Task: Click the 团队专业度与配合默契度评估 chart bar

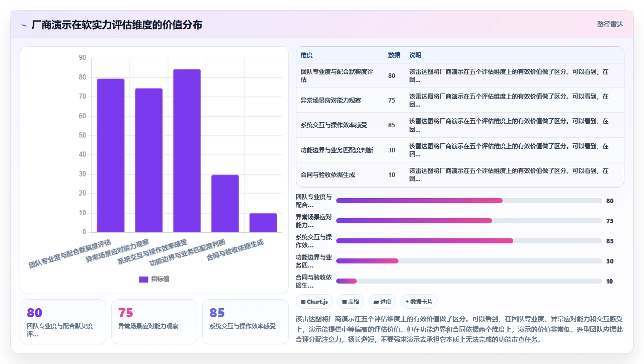Action: click(111, 155)
